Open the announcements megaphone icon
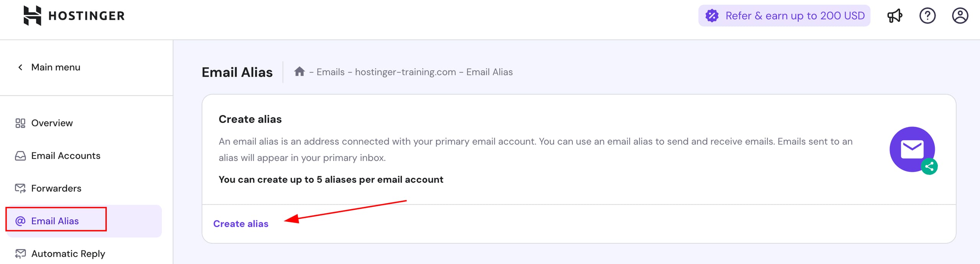 pos(895,16)
